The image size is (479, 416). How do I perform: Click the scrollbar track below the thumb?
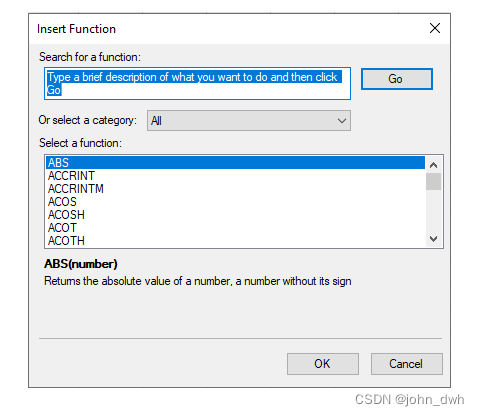[433, 211]
